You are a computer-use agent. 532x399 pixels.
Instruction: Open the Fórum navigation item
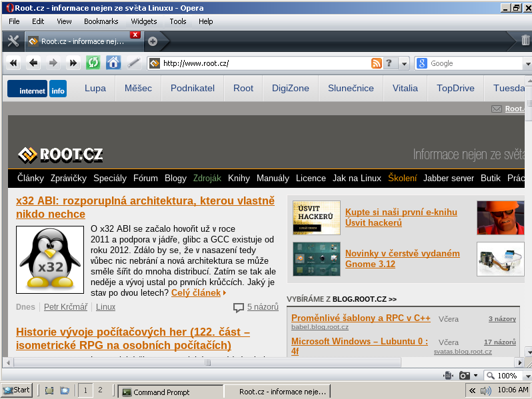pyautogui.click(x=145, y=179)
